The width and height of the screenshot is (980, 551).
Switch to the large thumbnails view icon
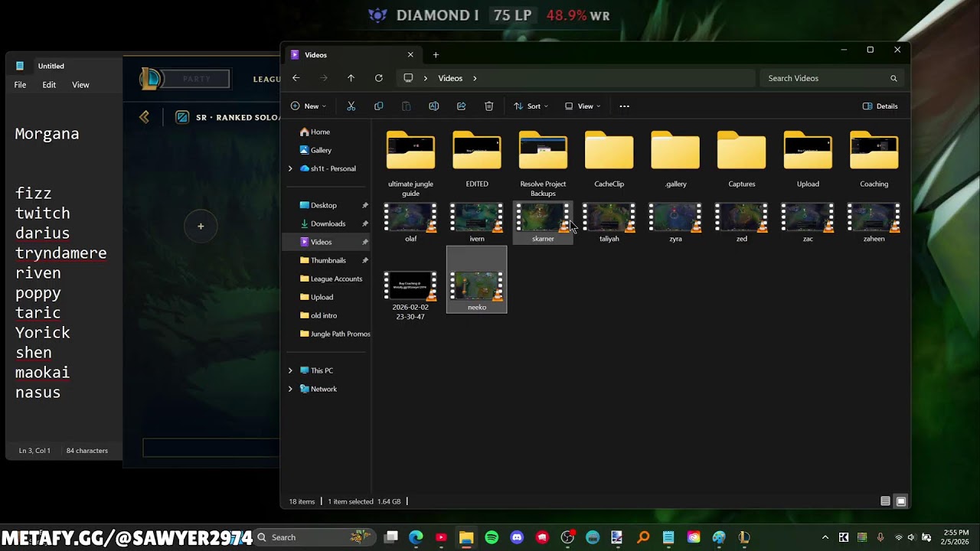(x=901, y=501)
